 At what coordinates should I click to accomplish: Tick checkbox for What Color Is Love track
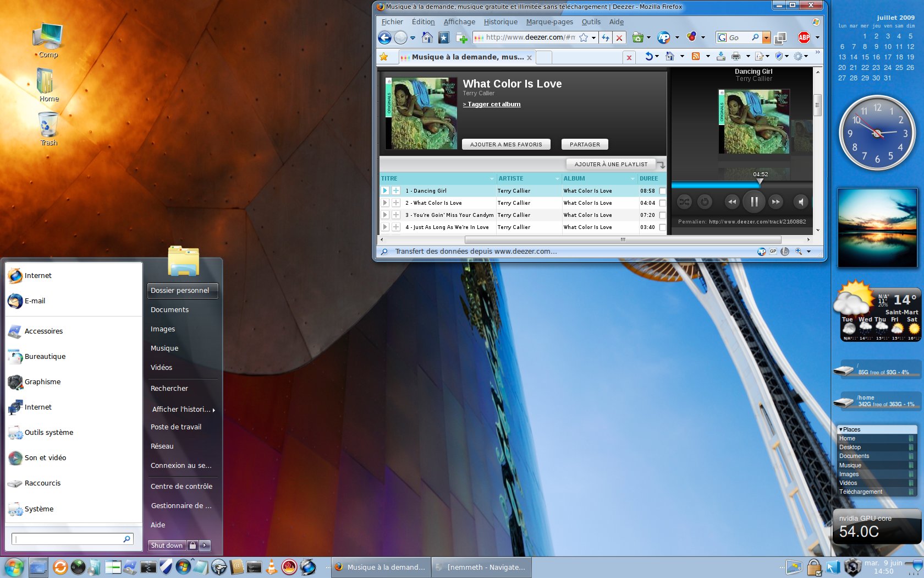(662, 203)
